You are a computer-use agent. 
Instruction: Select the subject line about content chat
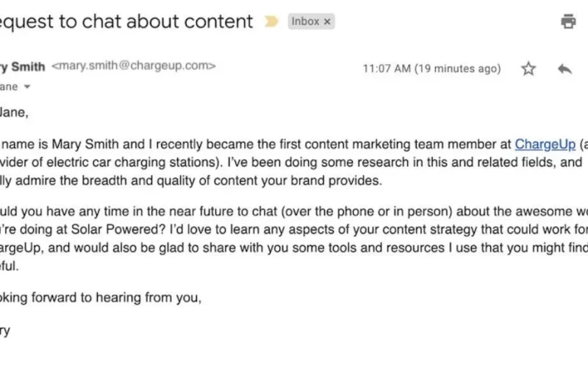(126, 21)
